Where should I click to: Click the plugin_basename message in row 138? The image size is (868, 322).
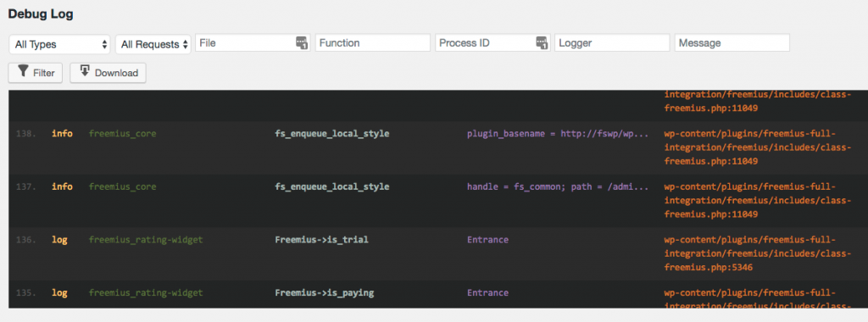point(558,134)
